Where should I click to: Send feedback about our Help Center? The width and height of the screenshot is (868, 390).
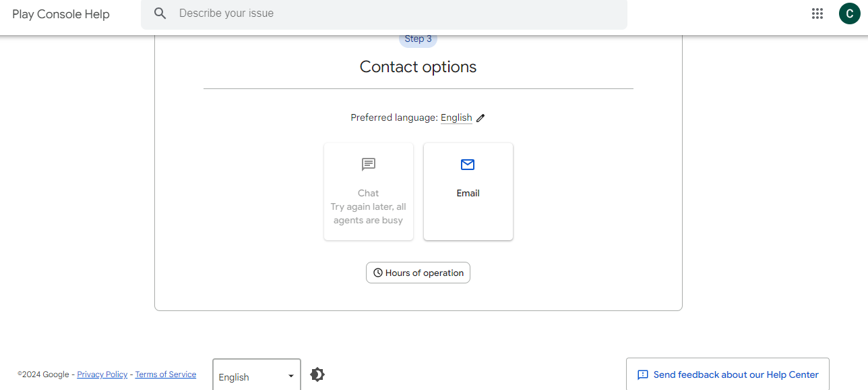(x=736, y=374)
